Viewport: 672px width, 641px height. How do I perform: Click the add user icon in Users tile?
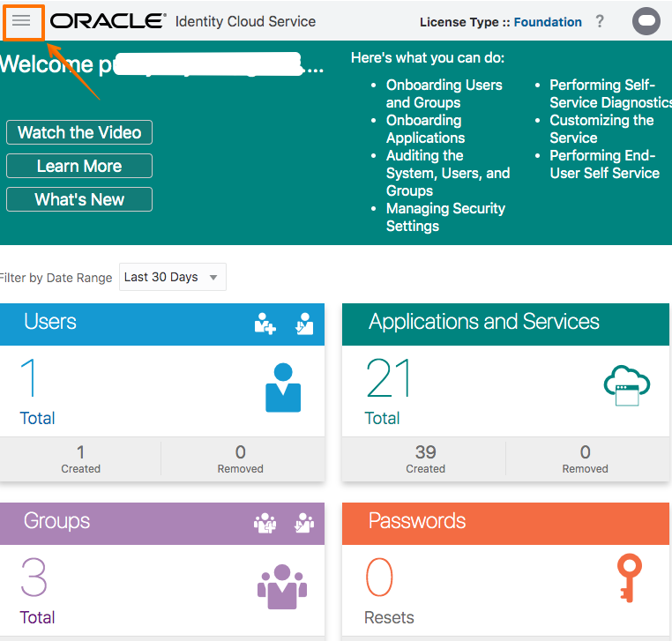(x=265, y=324)
